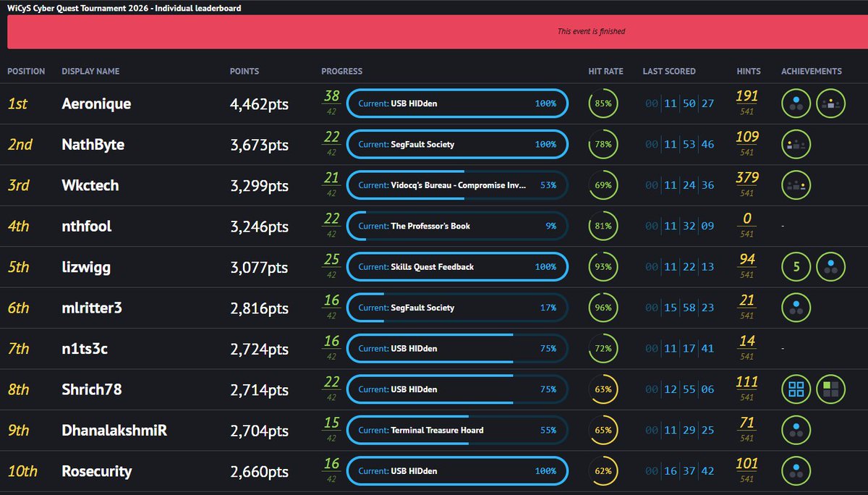Click Rosecurity's USB HIDden progress bar

(x=457, y=471)
